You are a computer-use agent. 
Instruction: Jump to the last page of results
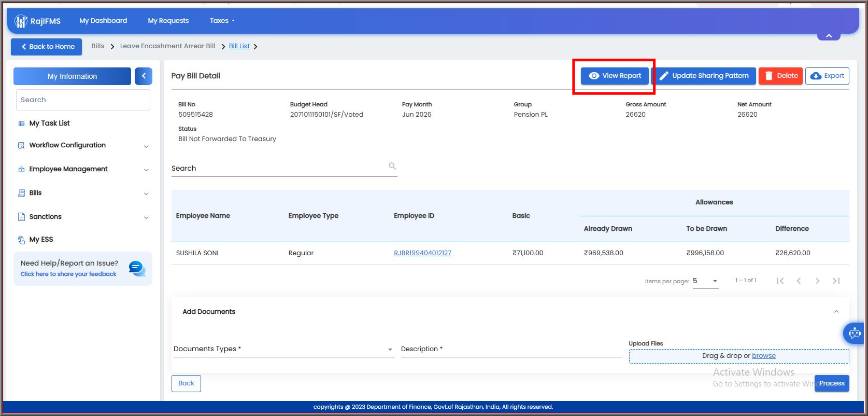[x=836, y=281]
